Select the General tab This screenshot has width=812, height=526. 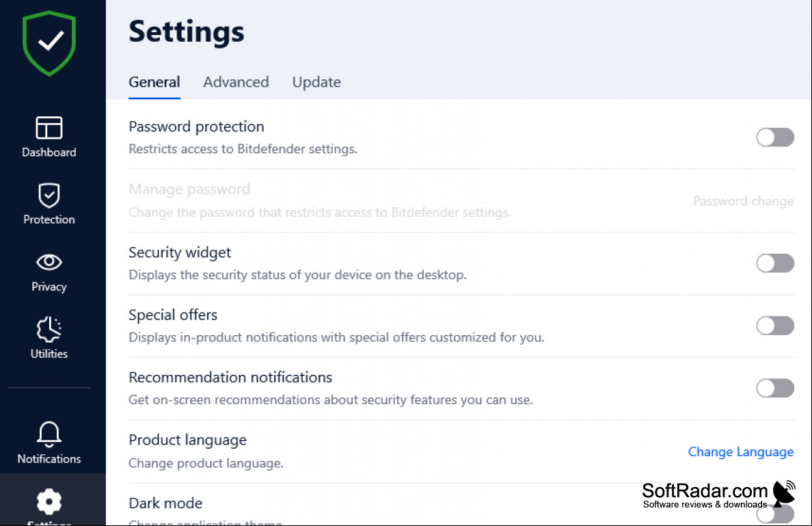click(154, 82)
